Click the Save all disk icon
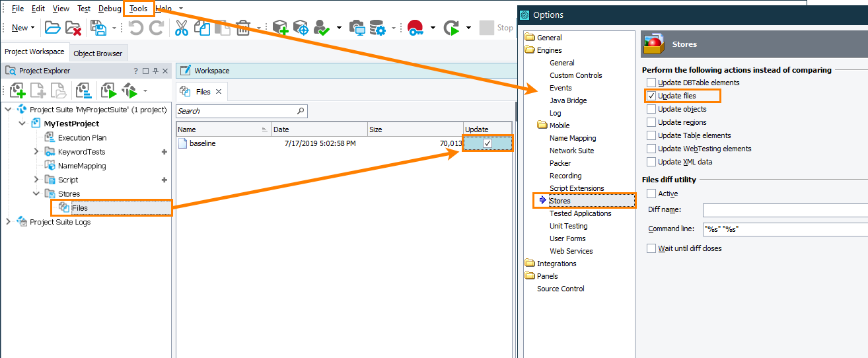 coord(98,28)
